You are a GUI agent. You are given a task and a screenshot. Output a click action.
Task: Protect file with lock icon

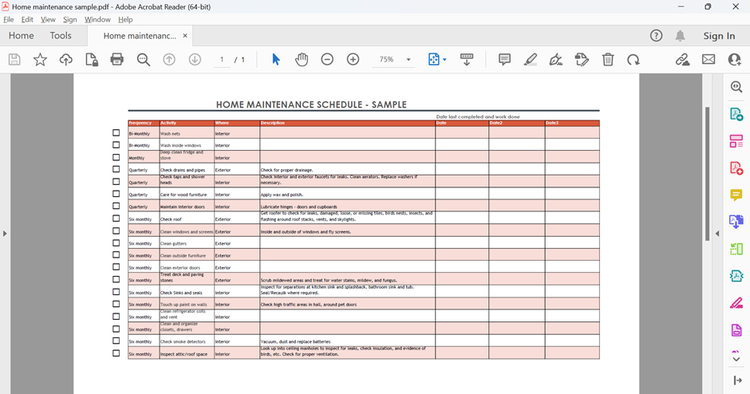coord(91,59)
